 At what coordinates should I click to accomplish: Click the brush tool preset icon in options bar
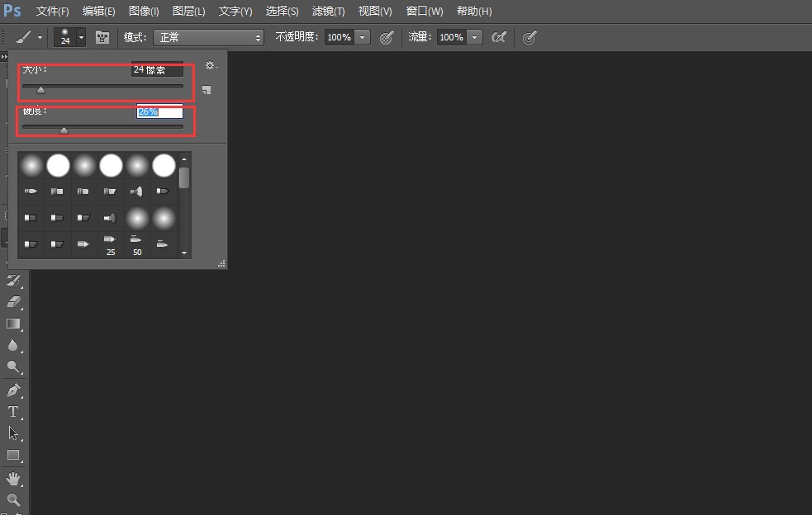click(x=23, y=37)
